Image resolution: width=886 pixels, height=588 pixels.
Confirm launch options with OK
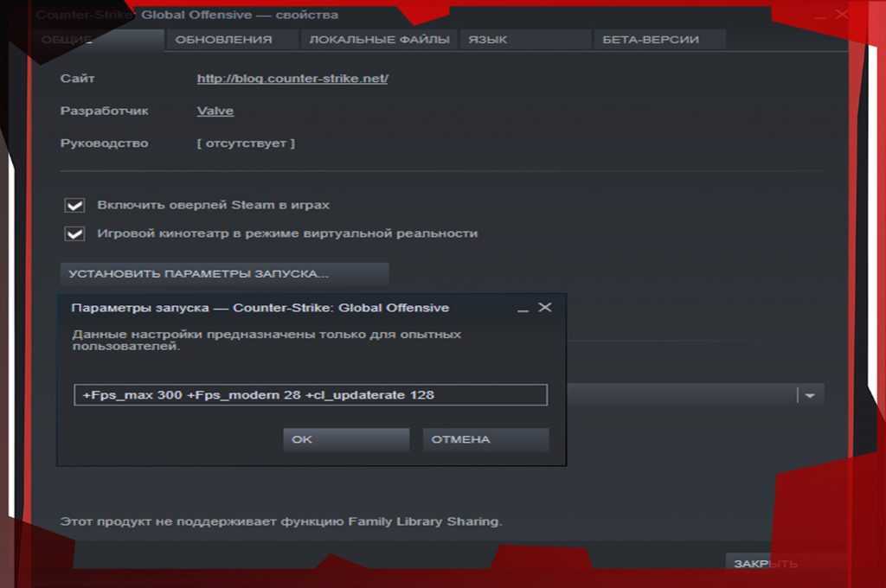(x=346, y=439)
